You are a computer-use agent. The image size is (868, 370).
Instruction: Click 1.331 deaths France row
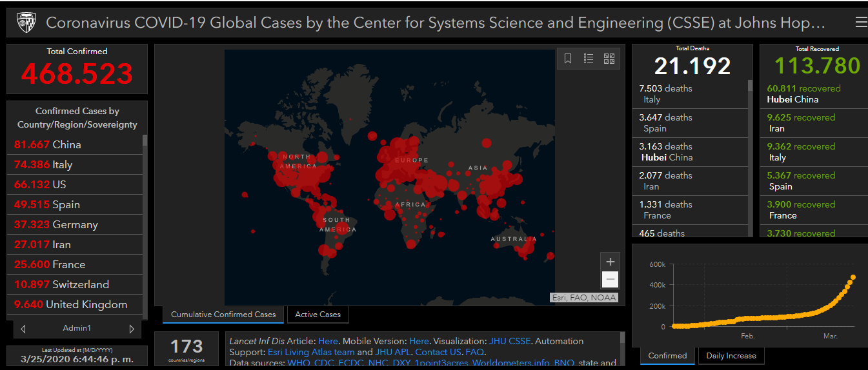point(690,210)
